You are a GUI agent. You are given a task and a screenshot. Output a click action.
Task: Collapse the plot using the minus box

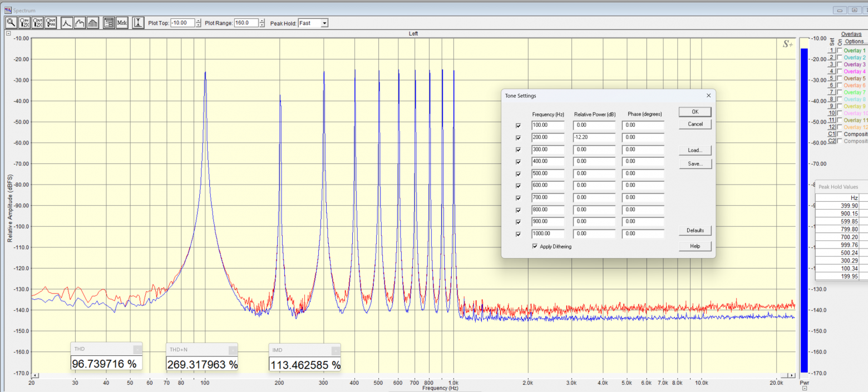[8, 33]
